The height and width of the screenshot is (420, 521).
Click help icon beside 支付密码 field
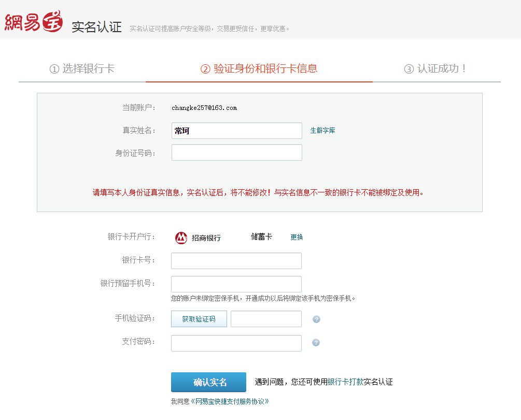click(316, 343)
